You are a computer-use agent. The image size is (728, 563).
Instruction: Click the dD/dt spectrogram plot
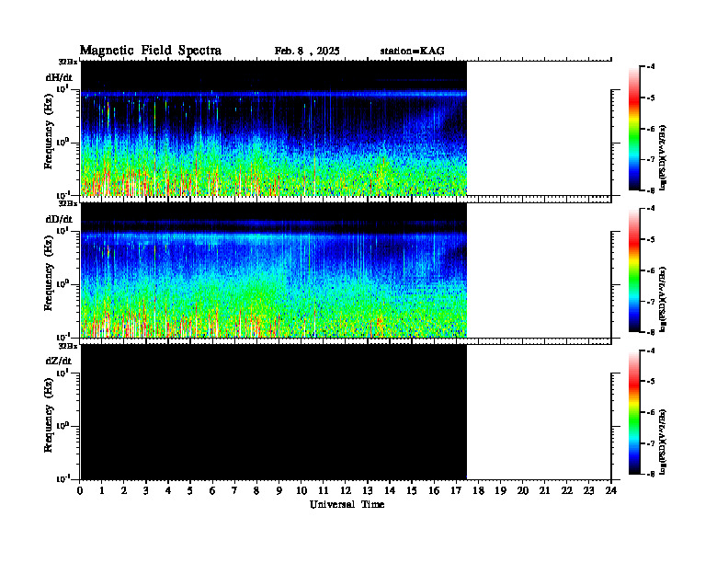[x=274, y=270]
